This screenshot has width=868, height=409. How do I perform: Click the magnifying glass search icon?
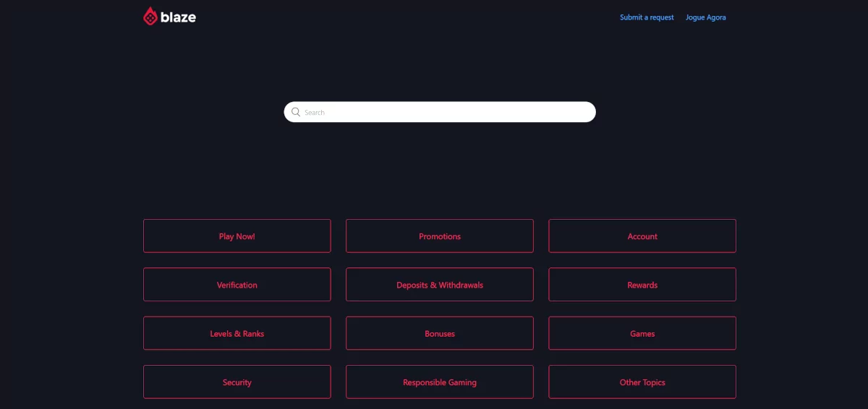tap(296, 112)
